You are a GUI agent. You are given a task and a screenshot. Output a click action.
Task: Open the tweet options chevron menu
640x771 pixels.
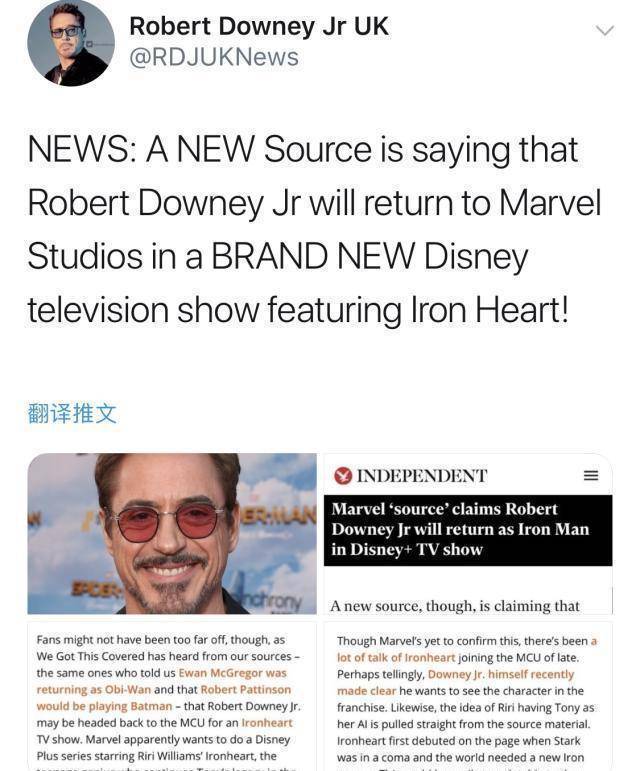click(605, 30)
